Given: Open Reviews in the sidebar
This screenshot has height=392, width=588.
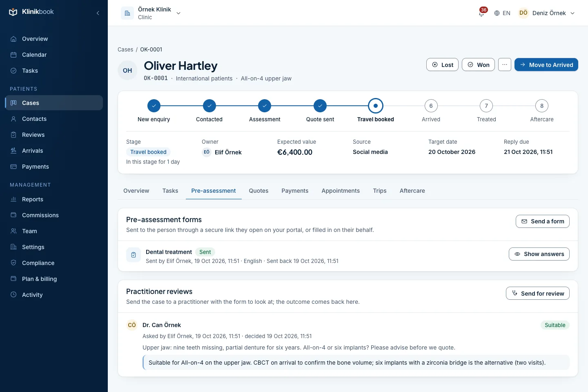Looking at the screenshot, I should tap(54, 135).
